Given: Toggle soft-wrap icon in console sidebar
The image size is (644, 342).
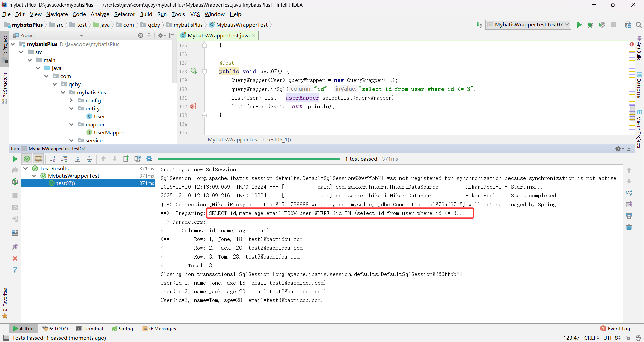Looking at the screenshot, I should coord(629,193).
